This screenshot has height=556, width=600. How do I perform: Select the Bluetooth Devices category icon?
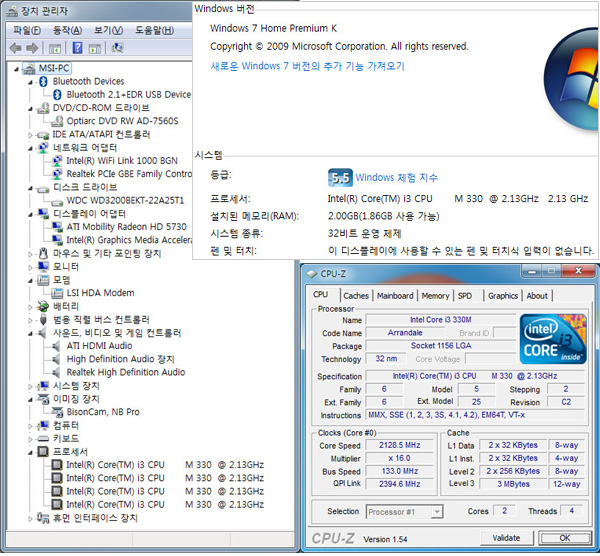point(43,82)
